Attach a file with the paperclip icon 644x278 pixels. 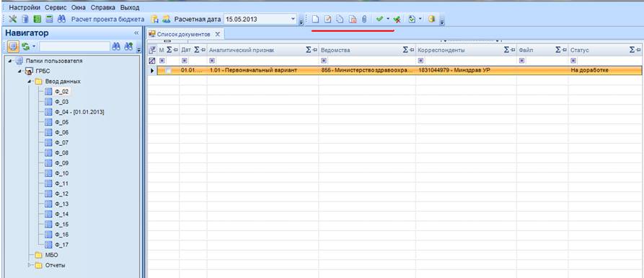click(364, 19)
